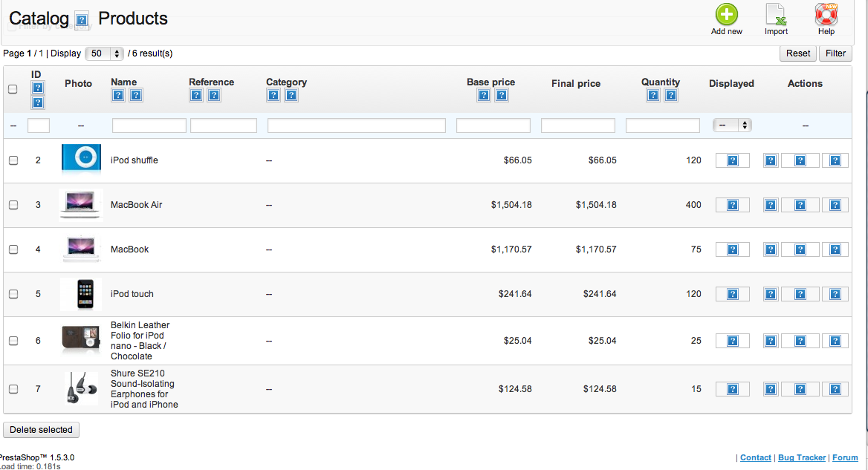Viewport: 868px width, 470px height.
Task: Focus the Final price filter field
Action: [578, 125]
